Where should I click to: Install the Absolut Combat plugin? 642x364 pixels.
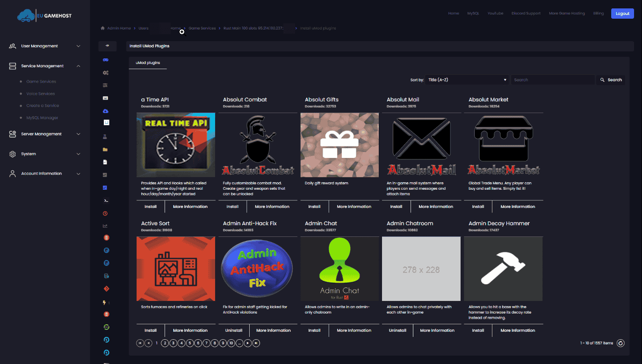pyautogui.click(x=232, y=207)
